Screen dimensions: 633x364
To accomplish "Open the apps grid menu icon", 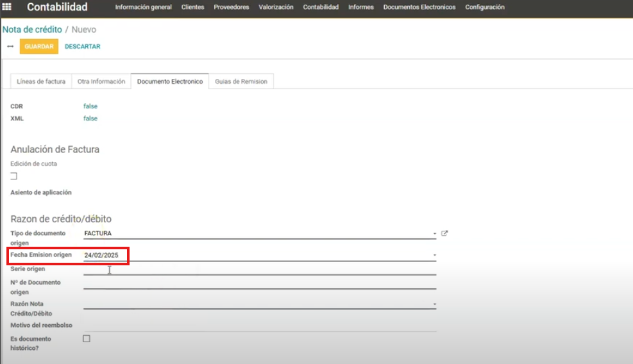I will coord(7,7).
